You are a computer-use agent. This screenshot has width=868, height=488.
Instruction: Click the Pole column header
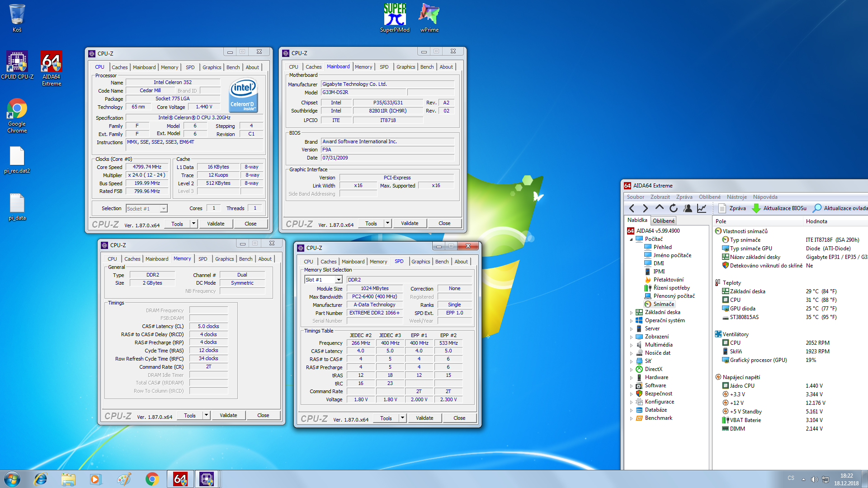pos(758,221)
